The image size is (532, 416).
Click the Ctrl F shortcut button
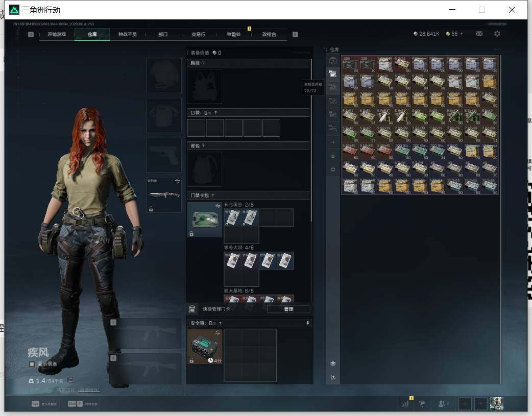(82, 404)
